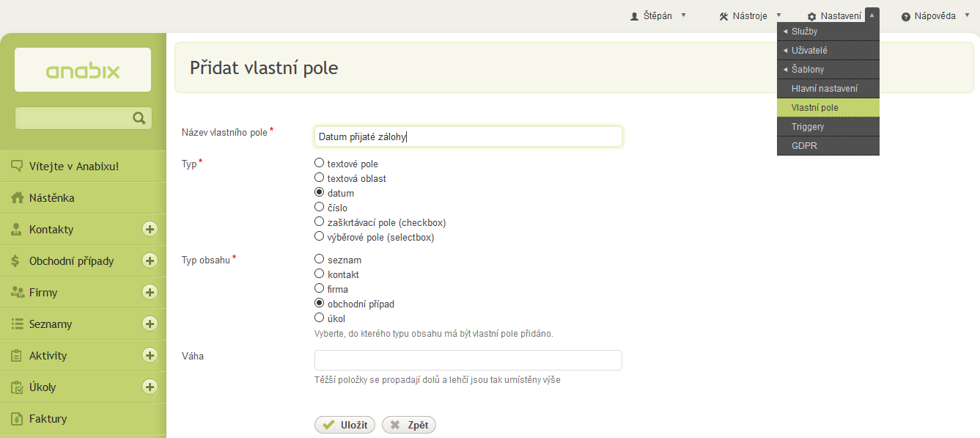The image size is (980, 438).
Task: Expand the Štěpán user dropdown arrow
Action: point(683,15)
